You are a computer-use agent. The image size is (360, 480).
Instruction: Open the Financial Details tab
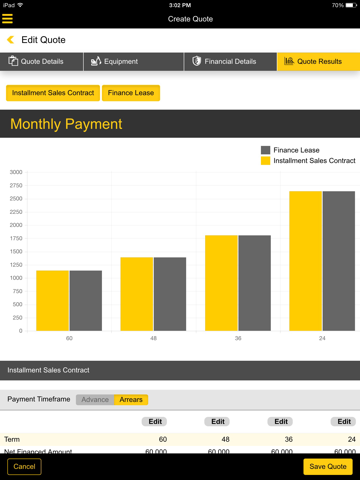click(230, 61)
